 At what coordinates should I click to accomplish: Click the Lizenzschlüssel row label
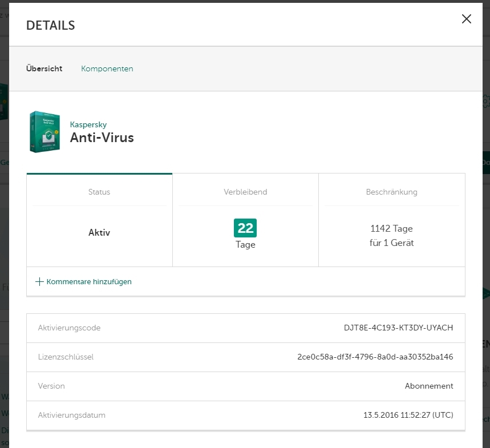coord(66,357)
